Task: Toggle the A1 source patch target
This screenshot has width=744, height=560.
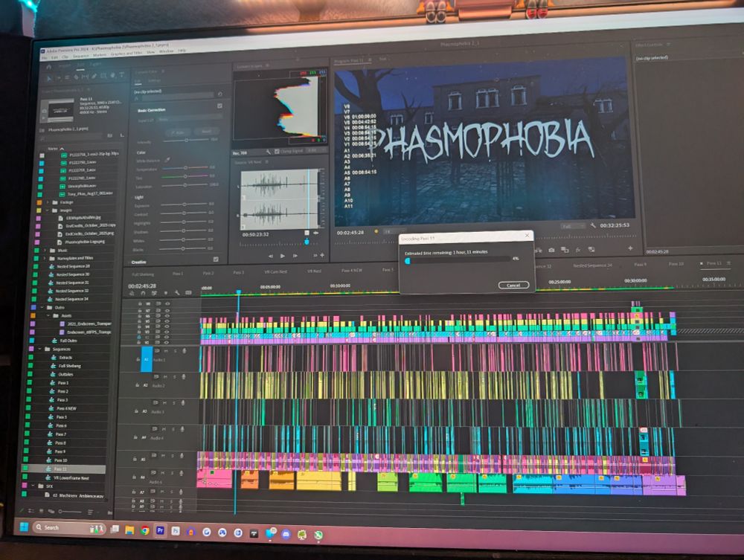Action: click(147, 359)
